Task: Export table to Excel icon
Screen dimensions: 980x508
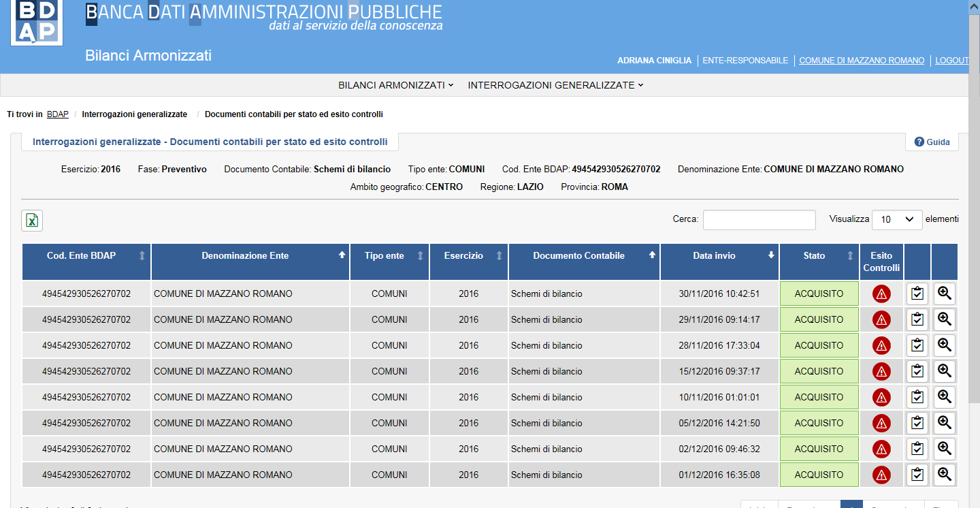Action: [x=32, y=221]
